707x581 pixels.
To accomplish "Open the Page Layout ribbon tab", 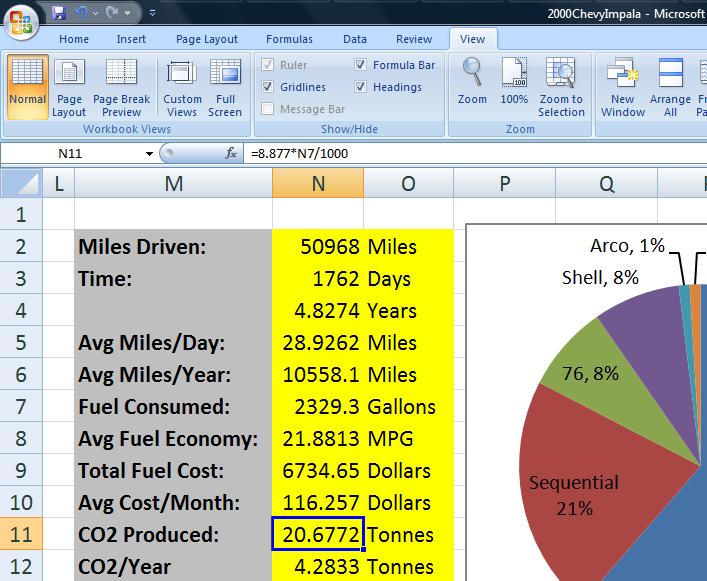I will [x=207, y=39].
